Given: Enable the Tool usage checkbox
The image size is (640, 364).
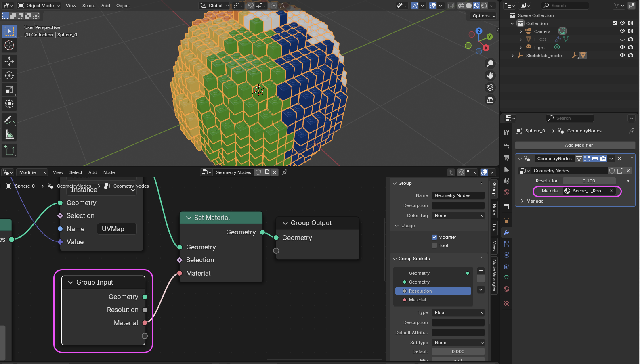Looking at the screenshot, I should tap(434, 245).
